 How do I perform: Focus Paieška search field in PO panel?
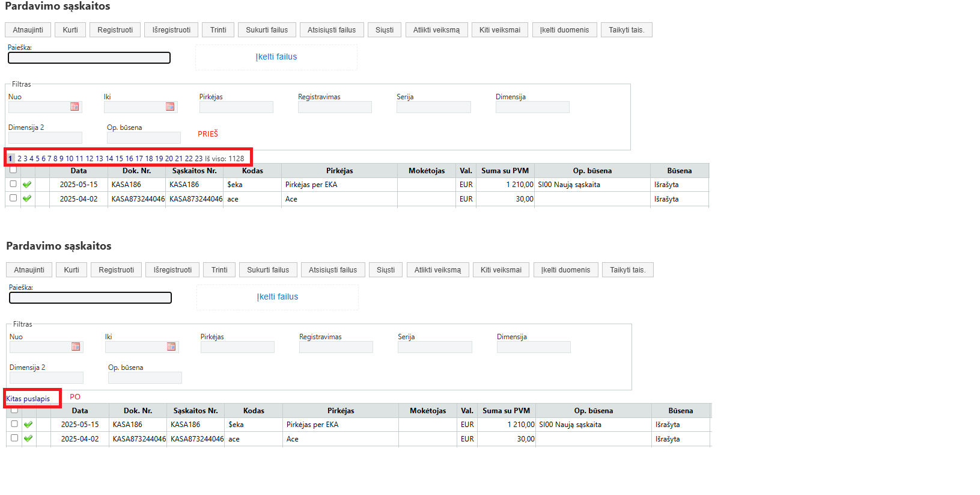point(90,298)
